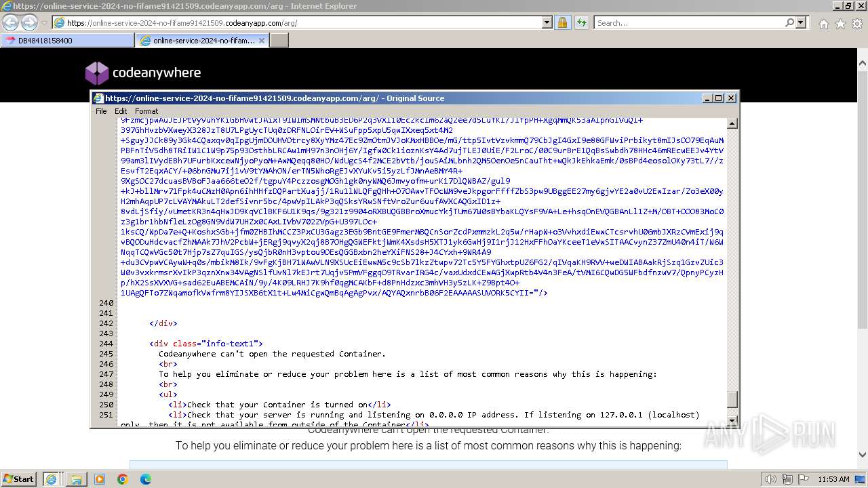Click the <ul> tag on line 249
This screenshot has width=868, height=488.
coord(167,394)
